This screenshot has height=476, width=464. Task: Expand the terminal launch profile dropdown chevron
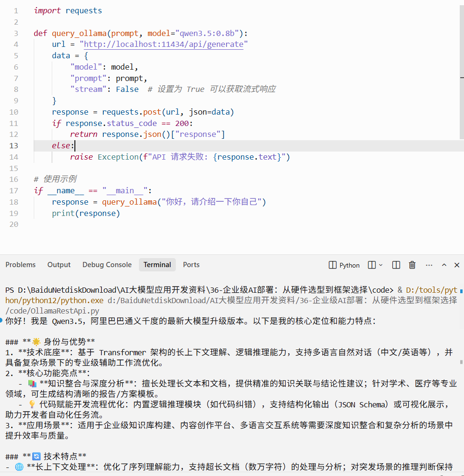click(381, 265)
